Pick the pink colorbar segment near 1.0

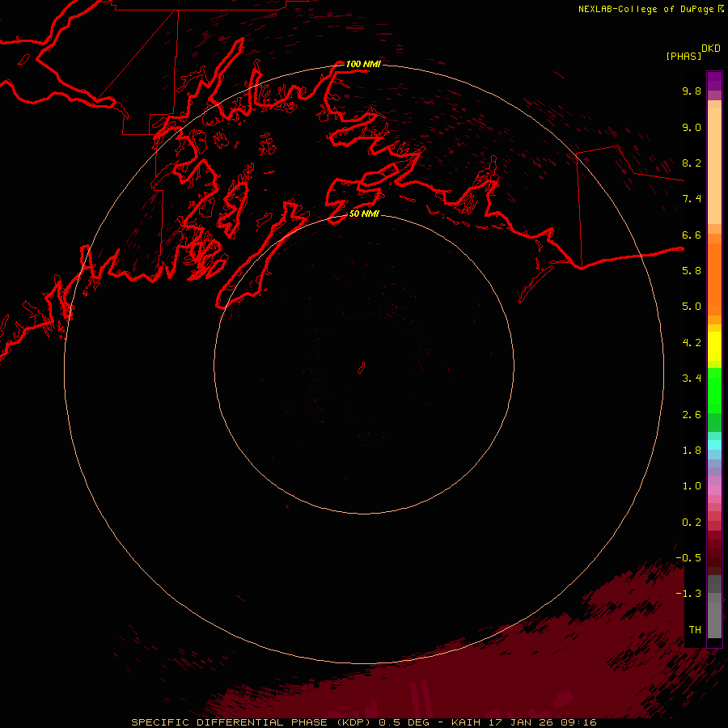pyautogui.click(x=714, y=490)
